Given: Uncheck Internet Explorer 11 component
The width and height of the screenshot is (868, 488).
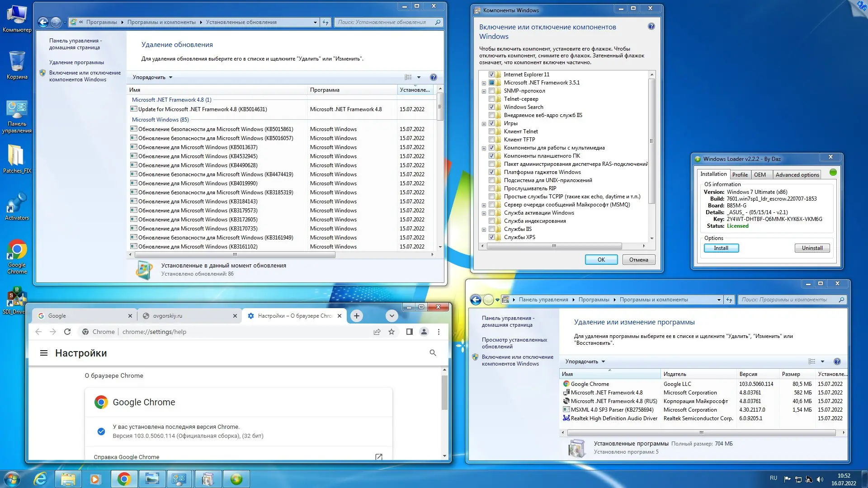Looking at the screenshot, I should pyautogui.click(x=491, y=75).
